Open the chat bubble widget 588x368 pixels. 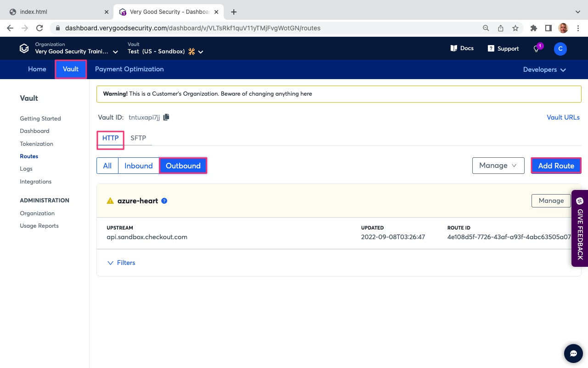coord(573,354)
